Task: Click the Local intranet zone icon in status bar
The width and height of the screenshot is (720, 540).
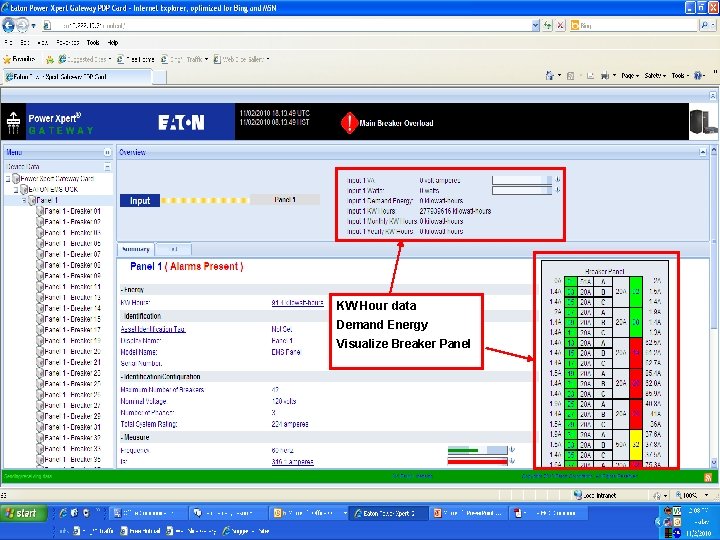Action: coord(578,495)
